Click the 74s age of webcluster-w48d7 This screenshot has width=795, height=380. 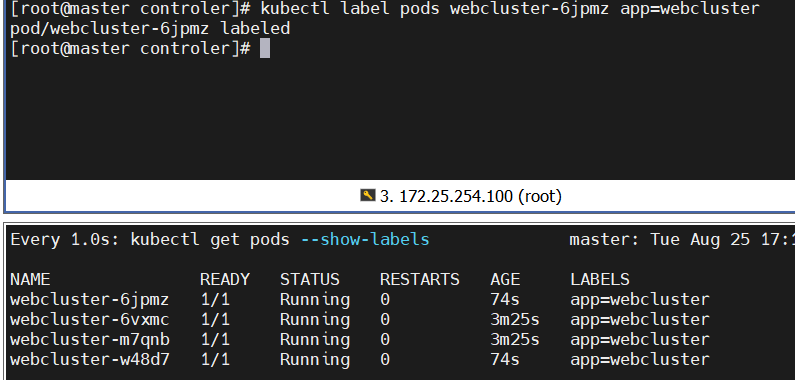click(x=504, y=360)
